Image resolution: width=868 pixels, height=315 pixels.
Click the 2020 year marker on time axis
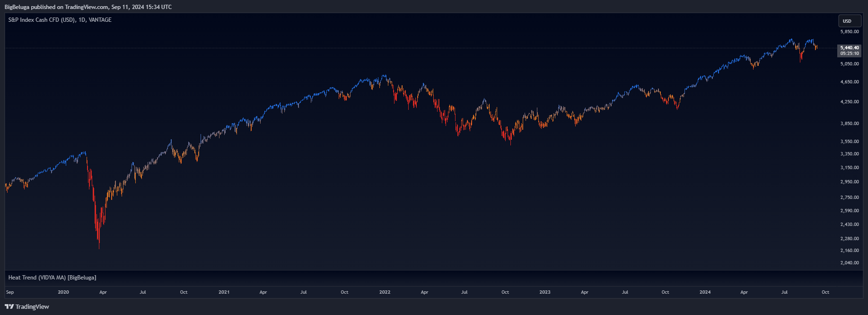coord(63,292)
